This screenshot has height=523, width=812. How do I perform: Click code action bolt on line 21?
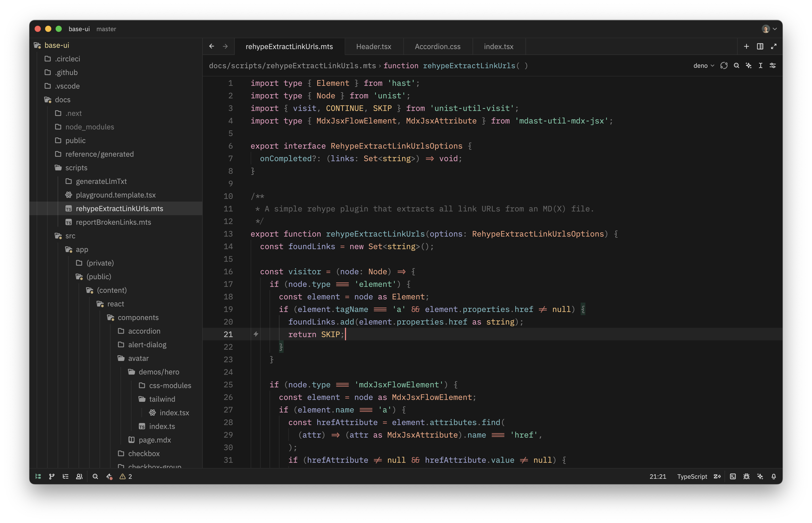pyautogui.click(x=256, y=334)
